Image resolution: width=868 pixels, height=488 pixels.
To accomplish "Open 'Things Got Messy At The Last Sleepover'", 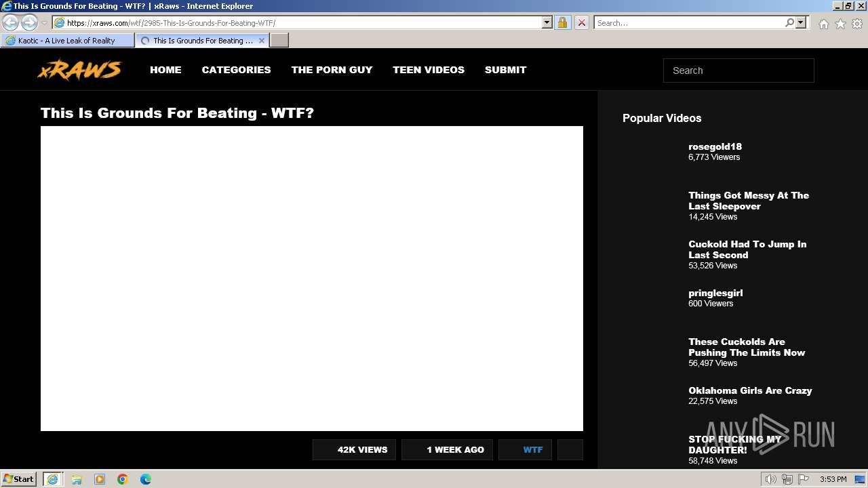I will [x=749, y=201].
